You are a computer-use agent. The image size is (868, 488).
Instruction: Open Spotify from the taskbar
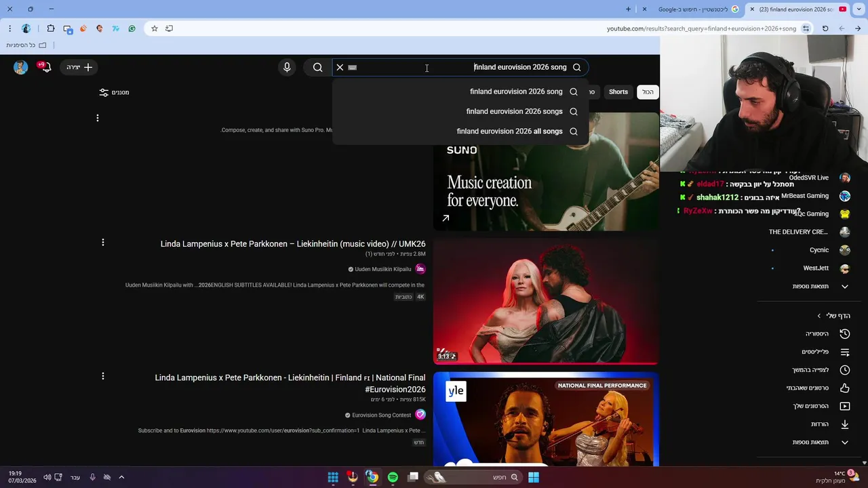[393, 477]
